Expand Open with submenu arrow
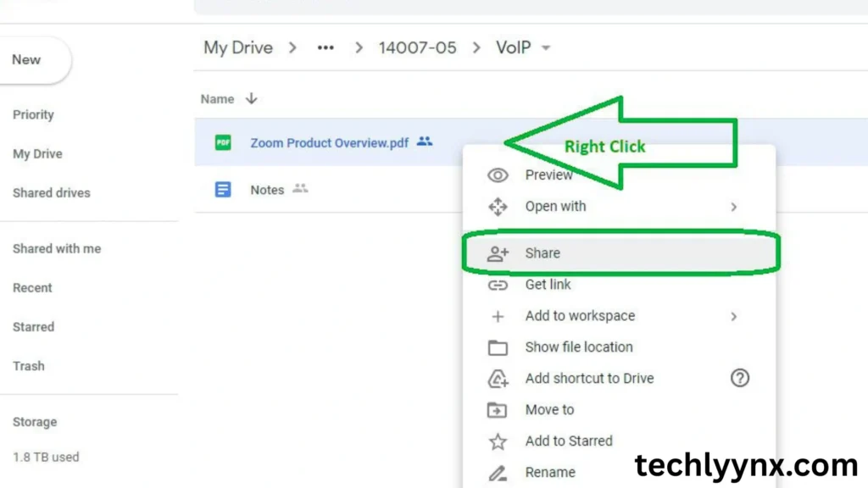The width and height of the screenshot is (868, 488). tap(733, 207)
